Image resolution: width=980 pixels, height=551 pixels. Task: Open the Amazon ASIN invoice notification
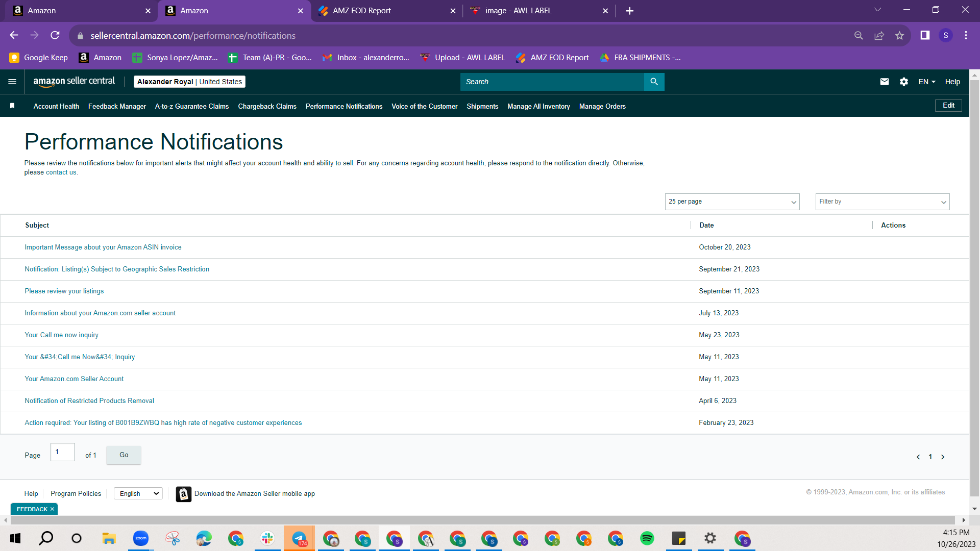103,247
